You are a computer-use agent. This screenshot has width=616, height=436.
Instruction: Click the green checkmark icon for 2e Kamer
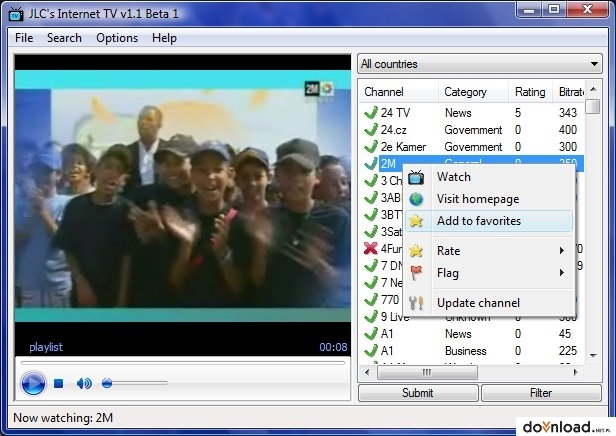(x=370, y=146)
